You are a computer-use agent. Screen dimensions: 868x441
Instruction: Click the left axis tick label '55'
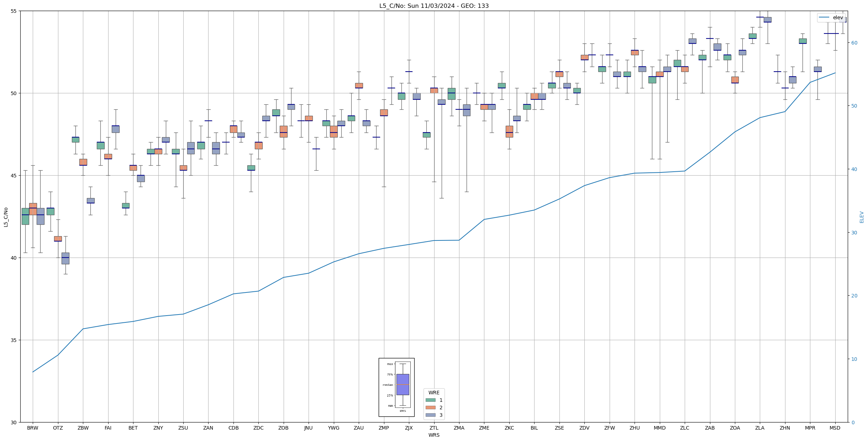point(14,11)
